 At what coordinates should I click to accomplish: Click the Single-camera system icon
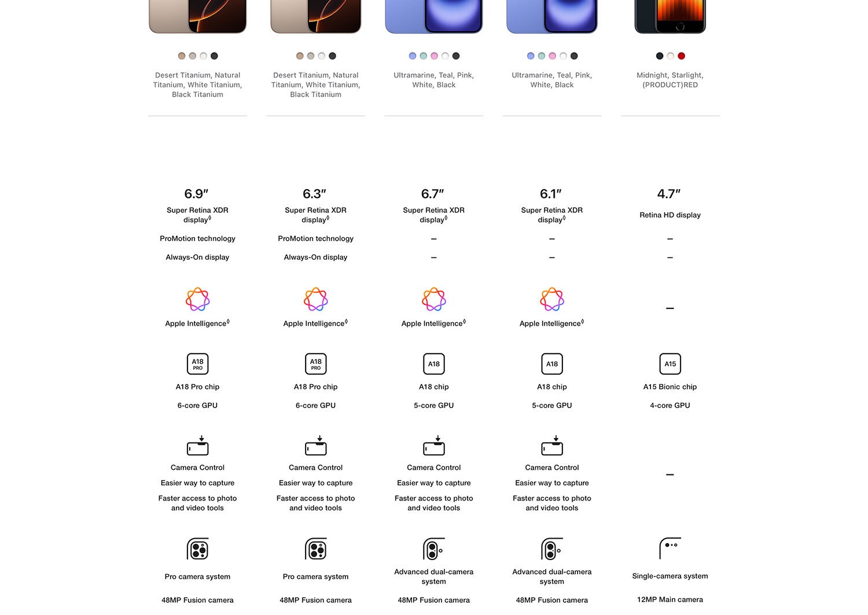pos(670,548)
